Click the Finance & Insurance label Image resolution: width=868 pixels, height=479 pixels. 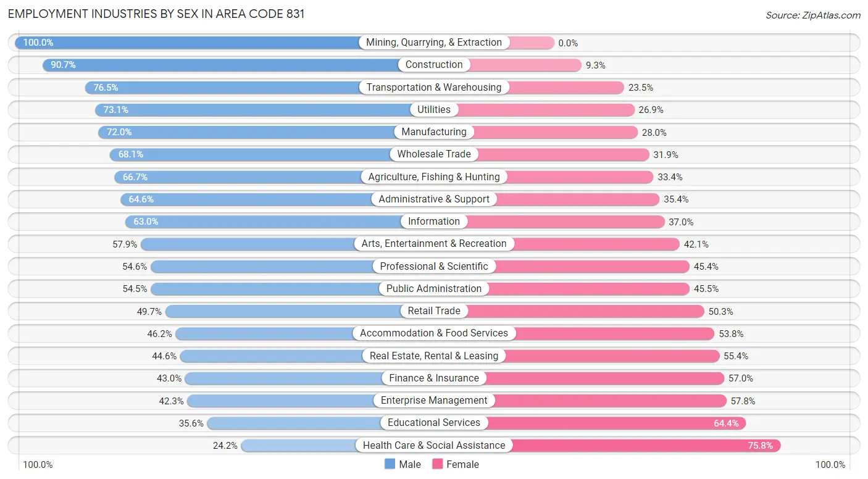(x=434, y=378)
